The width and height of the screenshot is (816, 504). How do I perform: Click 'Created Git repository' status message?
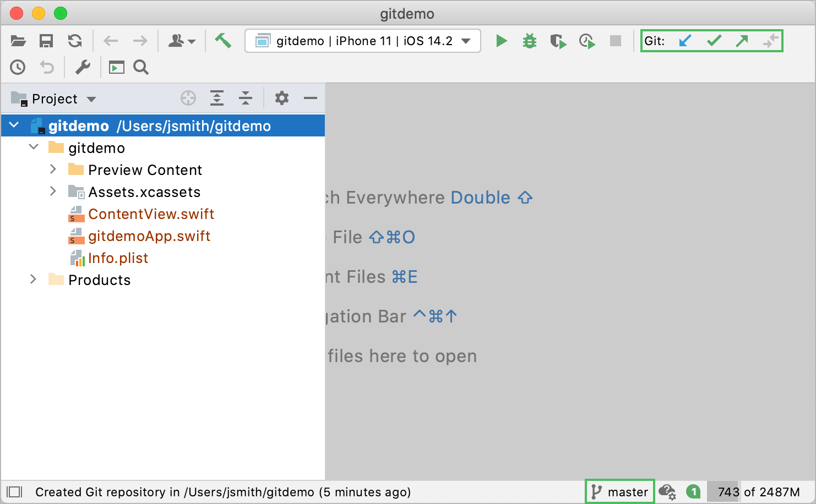click(223, 492)
